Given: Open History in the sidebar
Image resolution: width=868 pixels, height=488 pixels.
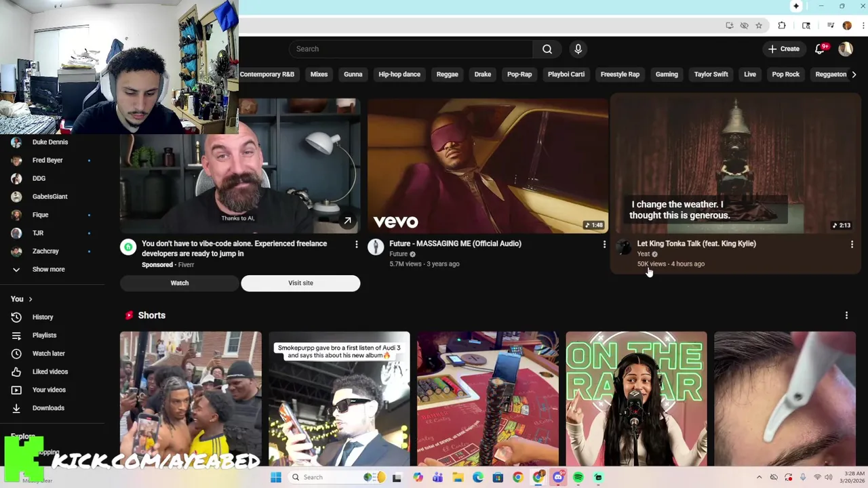Looking at the screenshot, I should coord(43,317).
